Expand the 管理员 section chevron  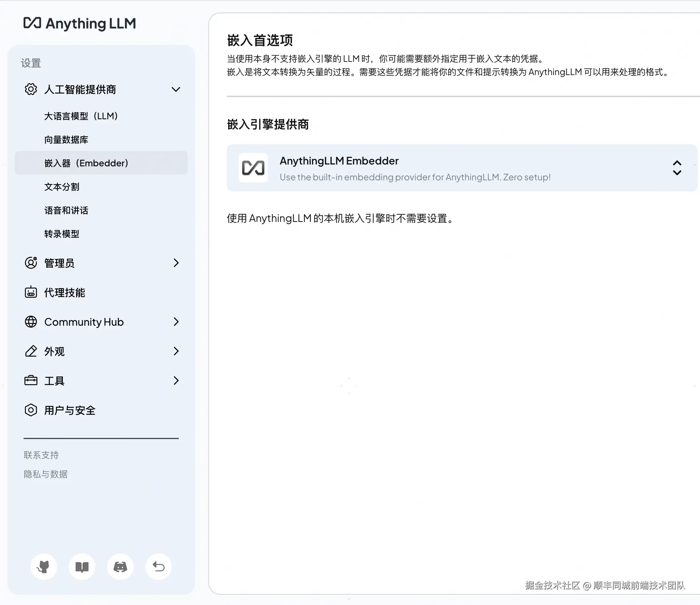[x=176, y=263]
